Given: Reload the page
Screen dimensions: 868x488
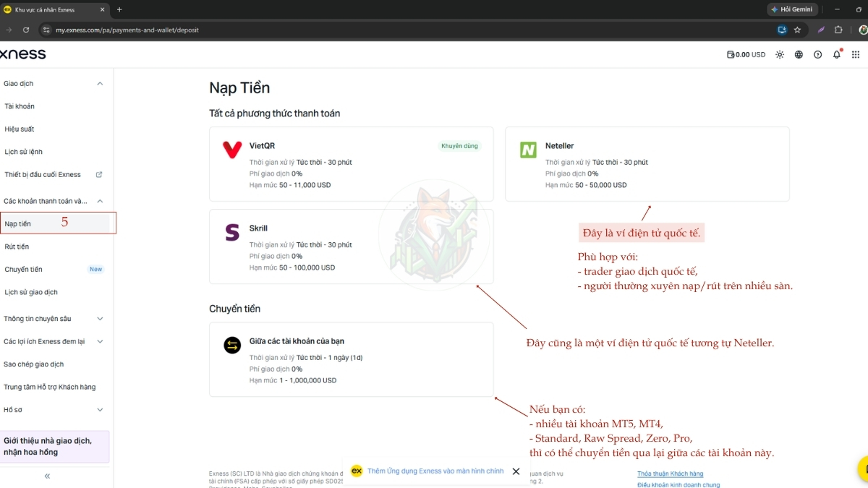Looking at the screenshot, I should tap(26, 30).
